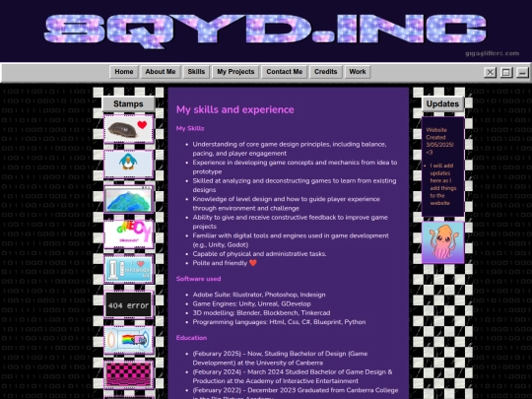This screenshot has width=532, height=399.
Task: Click the X icon in the nav bar
Action: [x=490, y=73]
